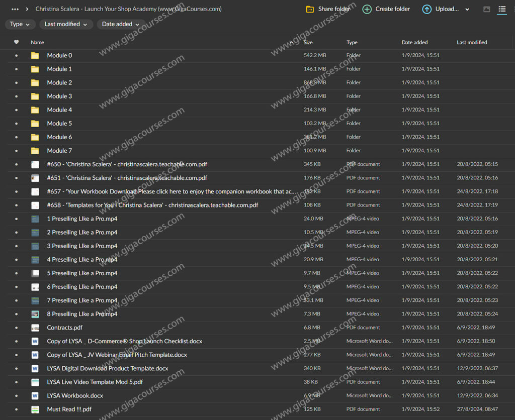Open the Type filter dropdown
Viewport: 515px width, 420px height.
point(20,24)
